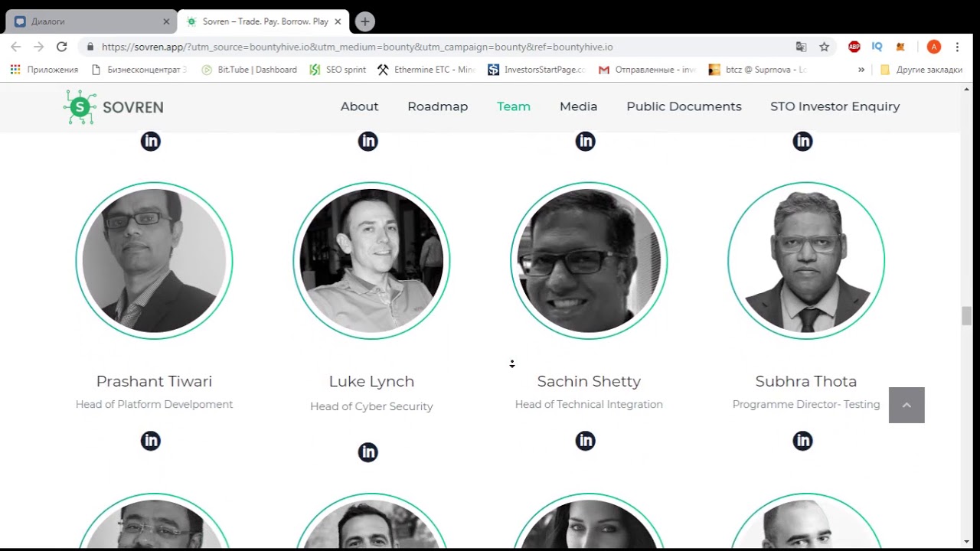The image size is (980, 551).
Task: Click the Head of Technical Integration text
Action: pyautogui.click(x=589, y=404)
